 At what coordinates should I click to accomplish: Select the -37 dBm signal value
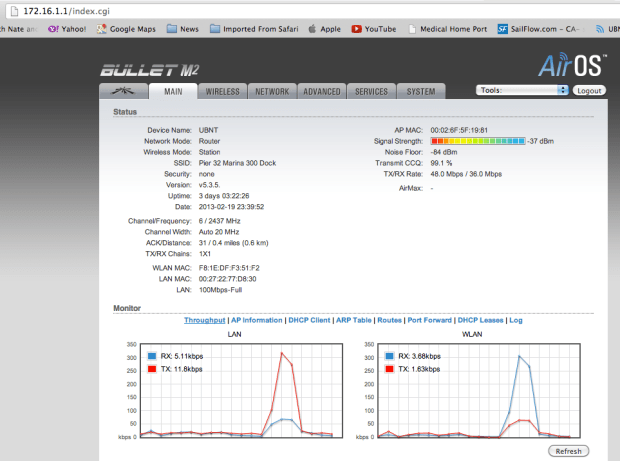click(x=541, y=141)
